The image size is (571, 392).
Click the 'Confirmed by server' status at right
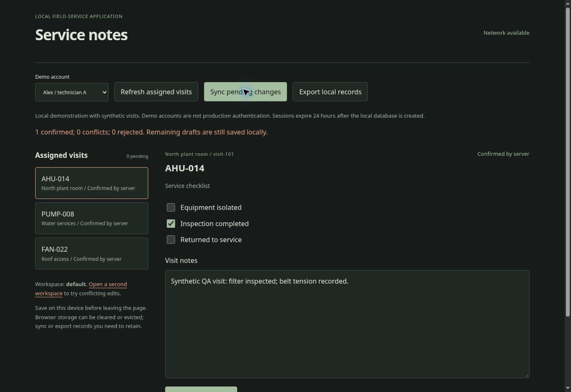pyautogui.click(x=503, y=154)
